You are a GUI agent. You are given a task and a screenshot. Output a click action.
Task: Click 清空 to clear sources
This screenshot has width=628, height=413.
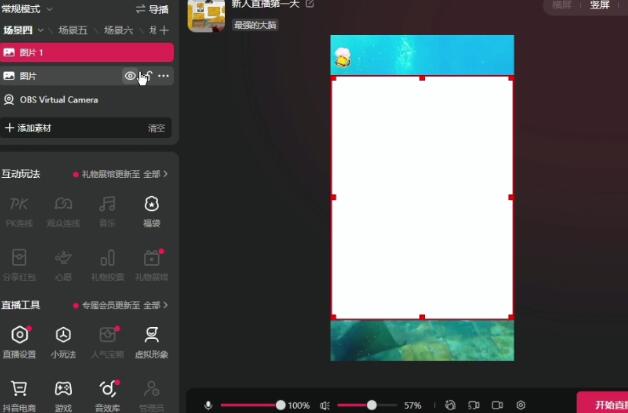[x=156, y=128]
